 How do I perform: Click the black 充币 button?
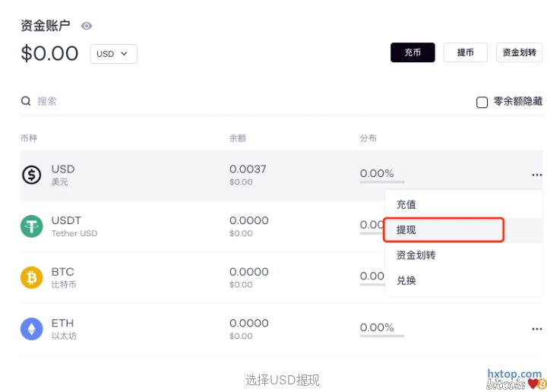(413, 52)
